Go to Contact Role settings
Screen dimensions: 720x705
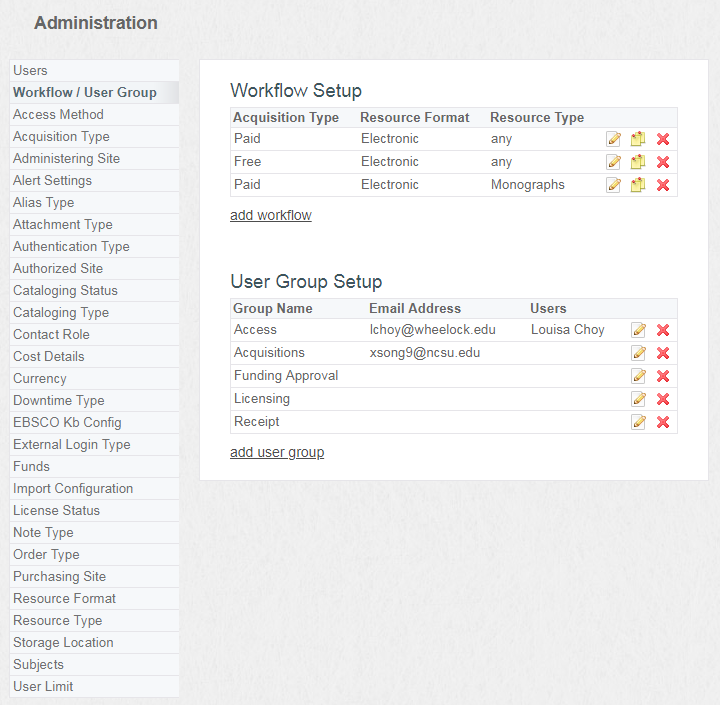point(94,335)
